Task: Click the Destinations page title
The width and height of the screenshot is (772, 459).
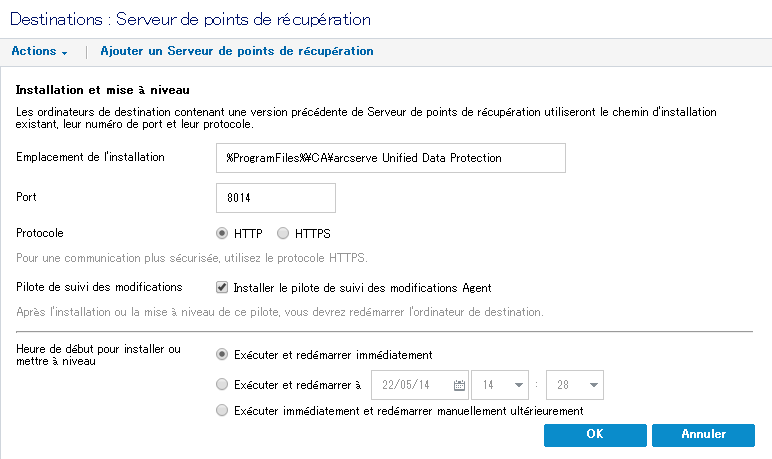Action: (190, 19)
